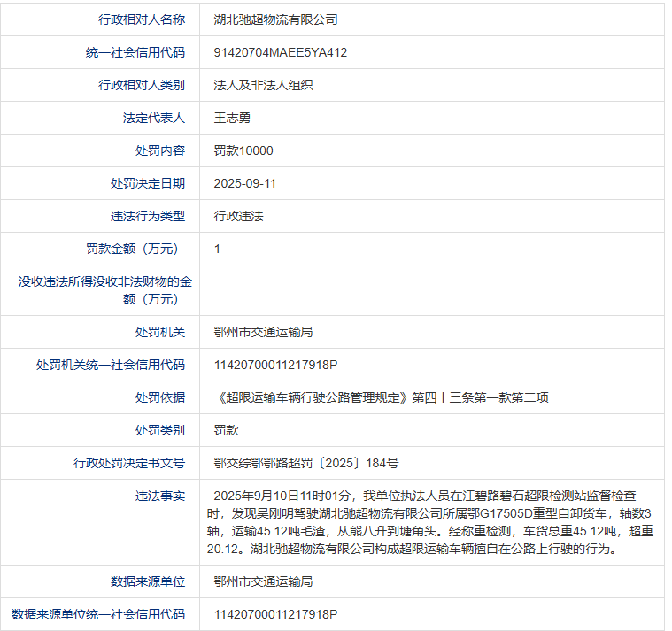Select the credit code 91420704MAEE5YA412

(x=281, y=52)
